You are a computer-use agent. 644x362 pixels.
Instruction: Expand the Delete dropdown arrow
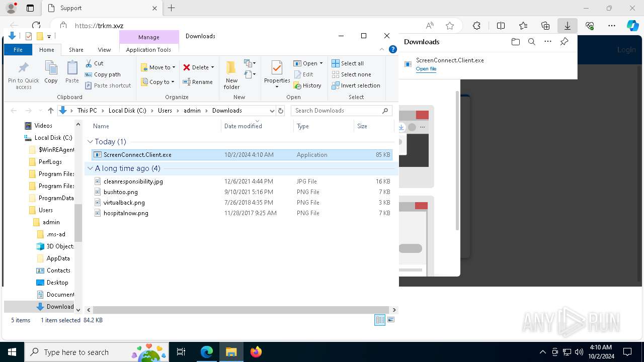pos(212,67)
